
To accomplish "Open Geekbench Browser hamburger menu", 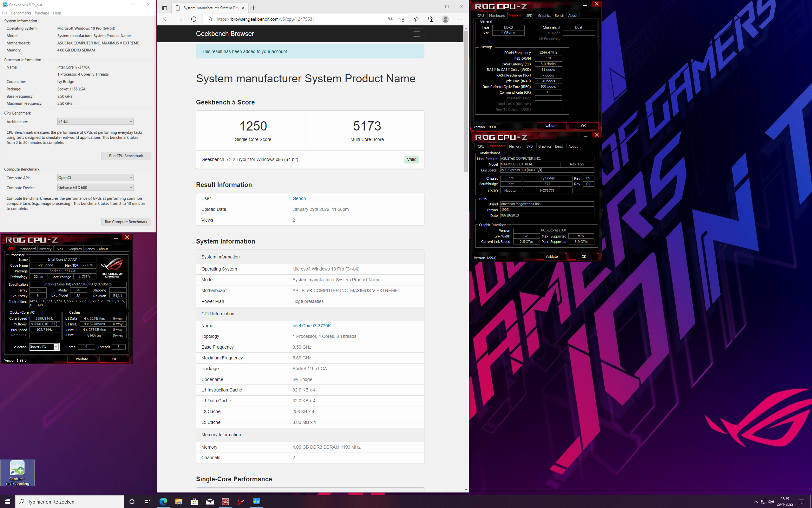I will [416, 34].
